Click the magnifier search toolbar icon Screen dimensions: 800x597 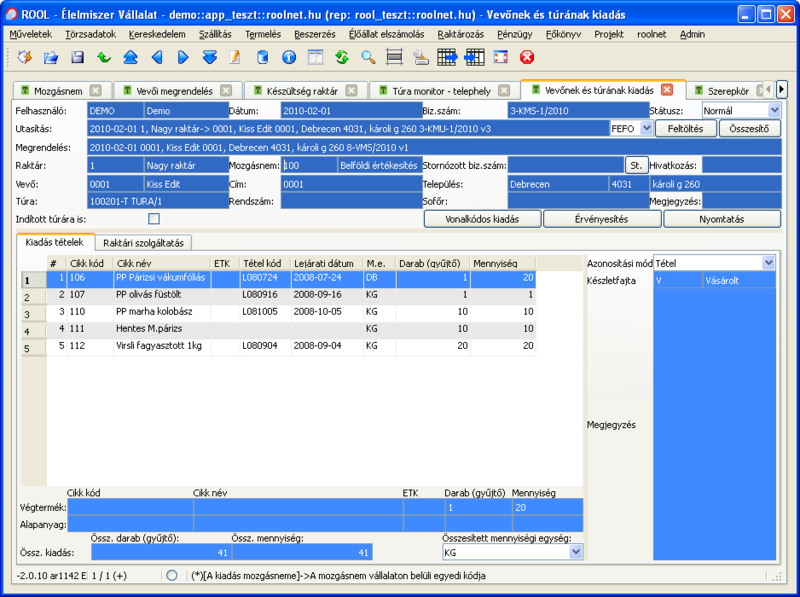[x=368, y=57]
